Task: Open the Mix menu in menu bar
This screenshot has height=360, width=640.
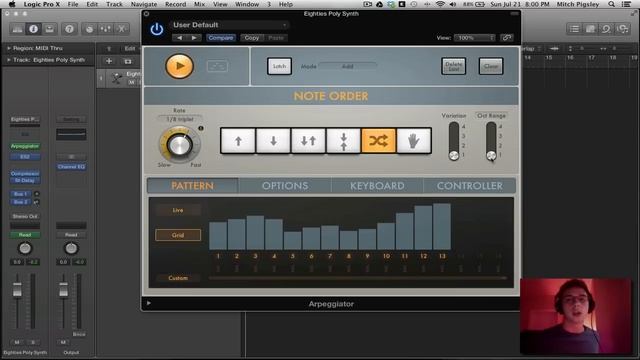Action: tap(199, 4)
